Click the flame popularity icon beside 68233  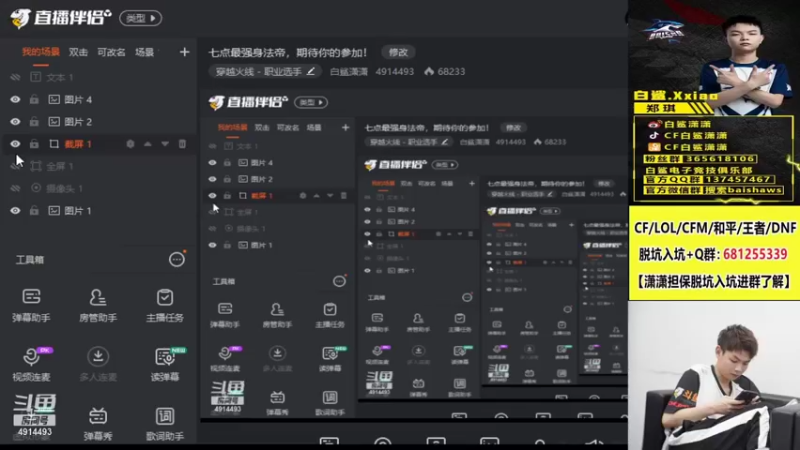429,71
